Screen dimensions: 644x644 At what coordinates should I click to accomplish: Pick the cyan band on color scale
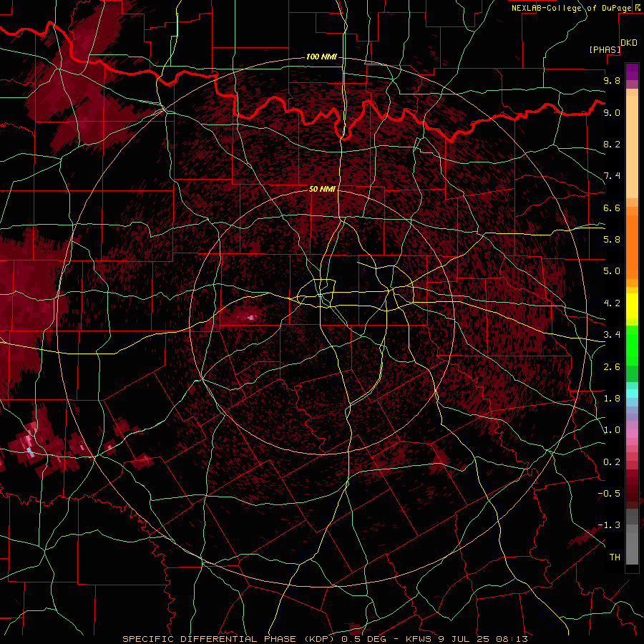coord(632,393)
